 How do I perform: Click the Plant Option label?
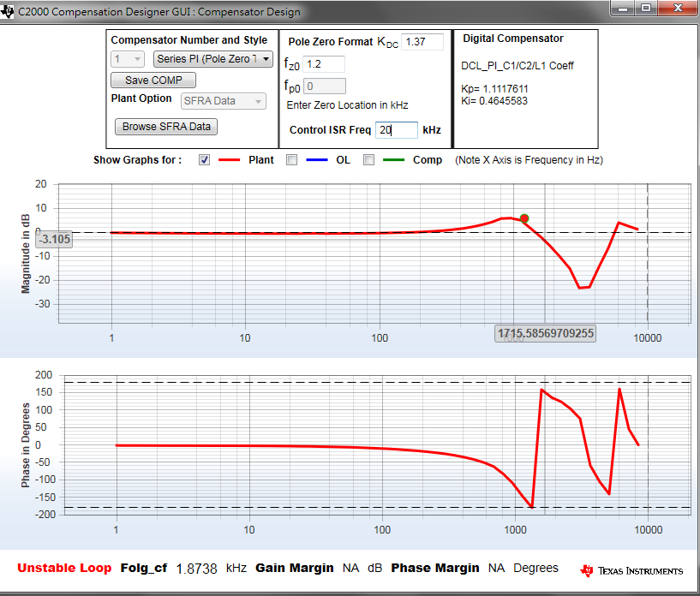pyautogui.click(x=141, y=98)
